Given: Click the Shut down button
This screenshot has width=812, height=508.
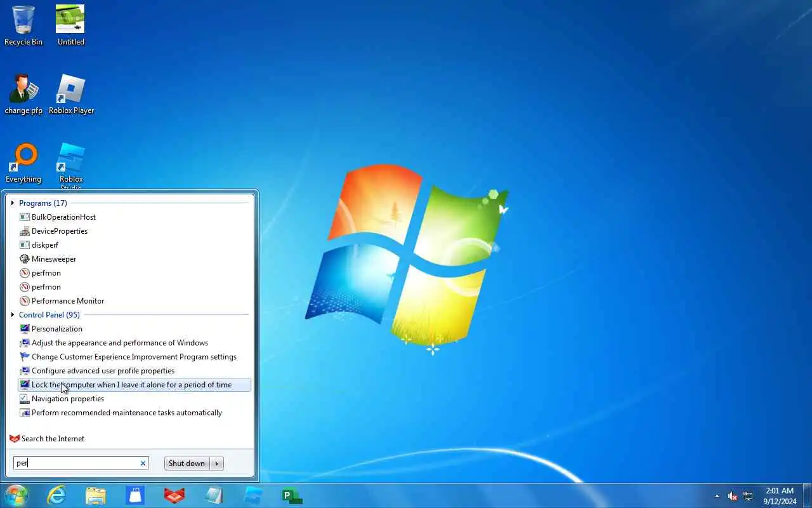Looking at the screenshot, I should [187, 464].
